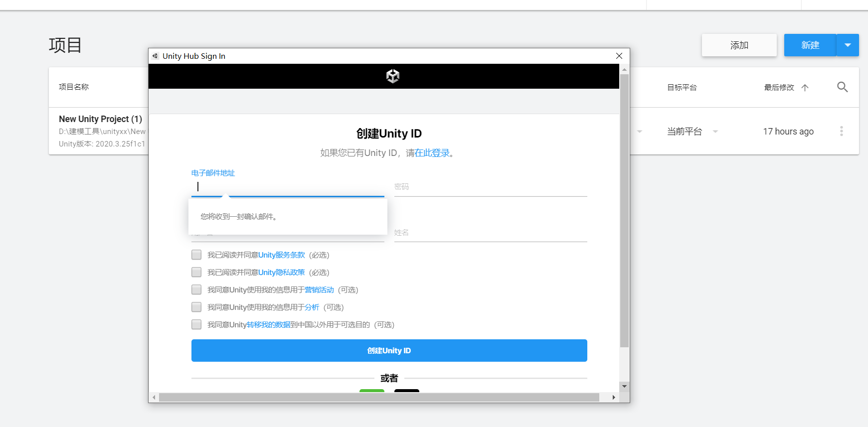Click Unity Hub icon in the dialog title bar

pyautogui.click(x=155, y=56)
